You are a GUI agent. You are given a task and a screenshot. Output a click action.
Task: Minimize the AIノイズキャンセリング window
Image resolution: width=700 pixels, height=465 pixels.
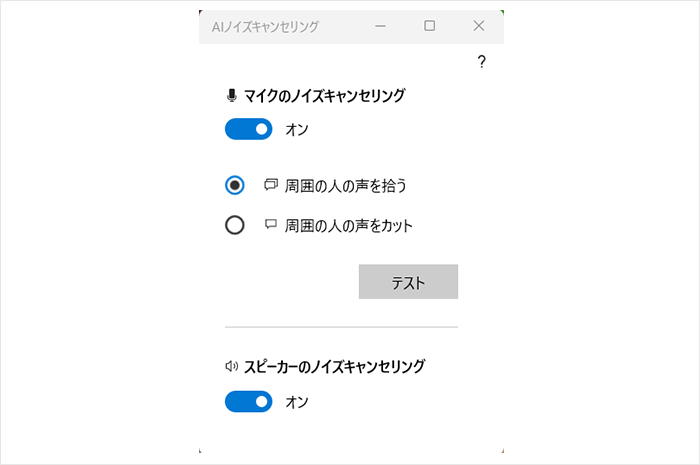[380, 26]
